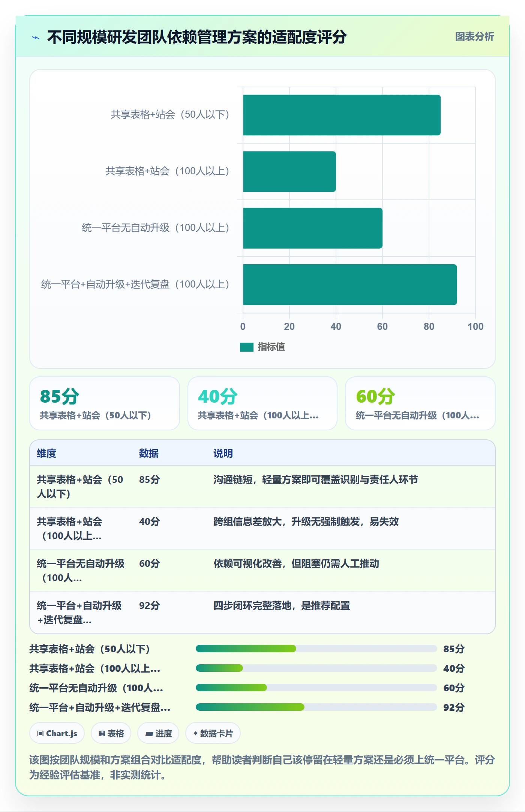Screen dimensions: 525x812
Task: Click the table cell 依赖可视化改善，但阻塞仍需人工推动
Action: point(296,563)
